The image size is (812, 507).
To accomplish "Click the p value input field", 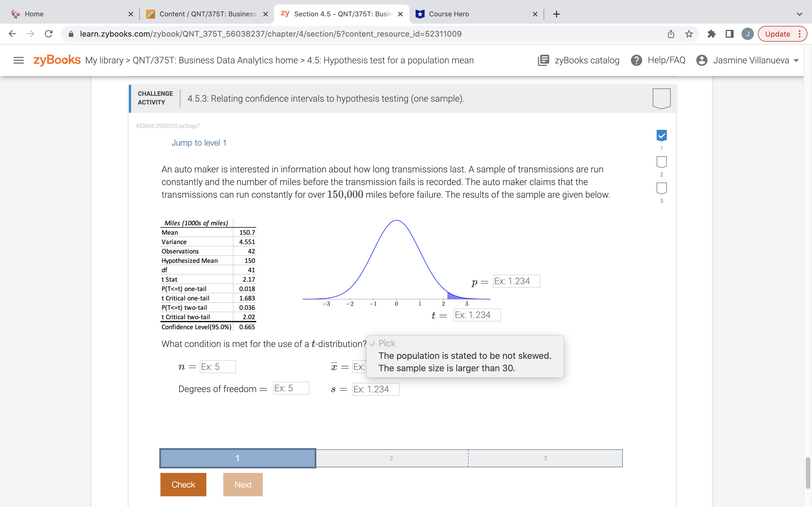I will coord(516,281).
